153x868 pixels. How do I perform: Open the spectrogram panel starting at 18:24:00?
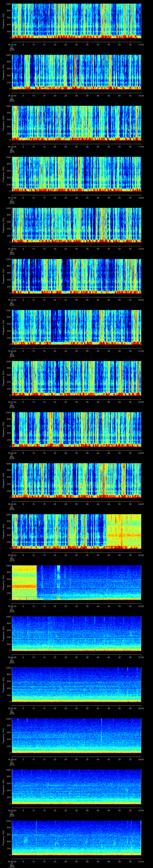(x=77, y=531)
